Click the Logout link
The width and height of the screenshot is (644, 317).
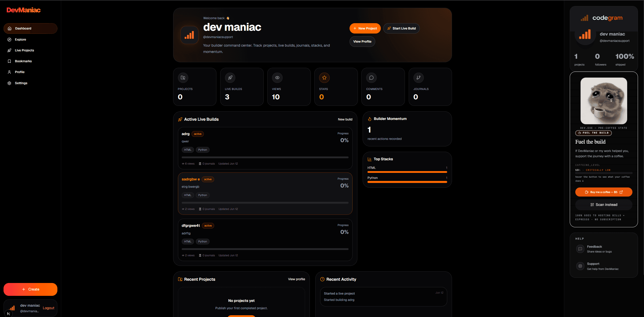tap(49, 308)
